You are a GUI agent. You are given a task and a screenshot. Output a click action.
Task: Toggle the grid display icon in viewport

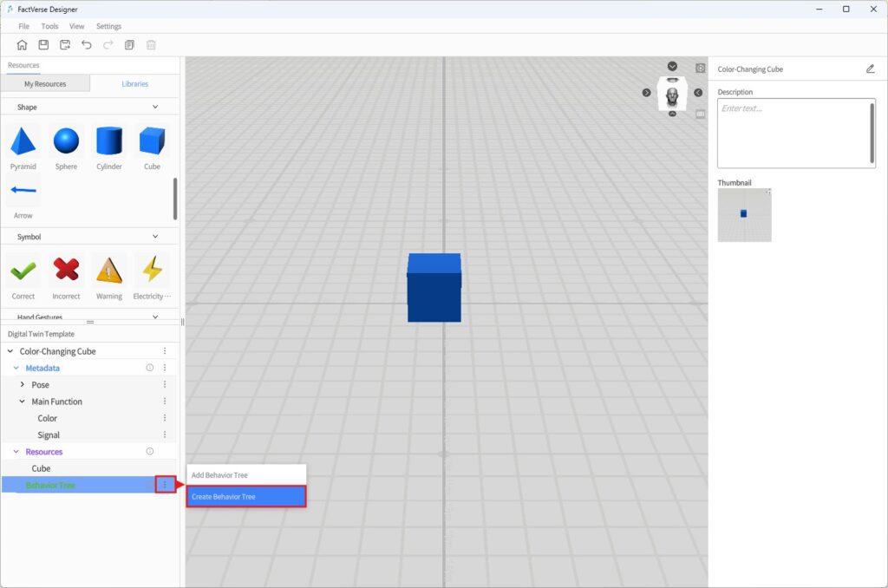point(701,114)
